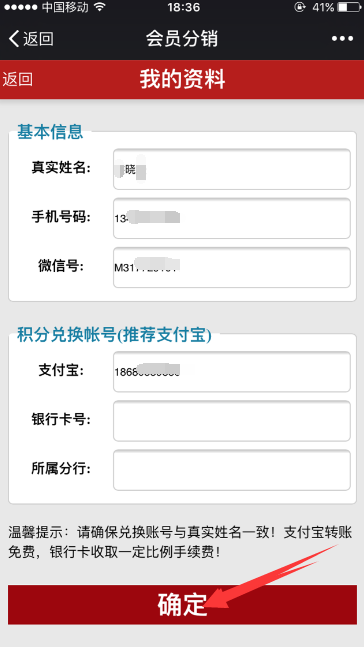364x647 pixels.
Task: Tap the 积分兑换帐号 section heading
Action: pos(114,335)
